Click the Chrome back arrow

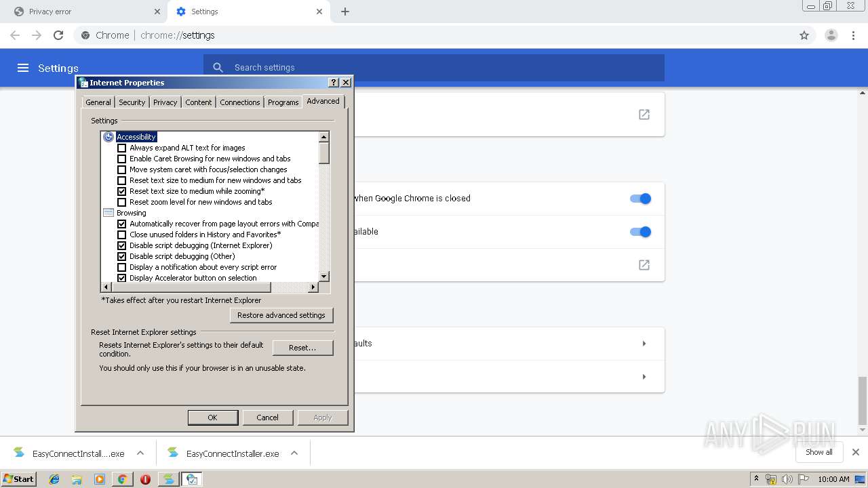coord(15,35)
